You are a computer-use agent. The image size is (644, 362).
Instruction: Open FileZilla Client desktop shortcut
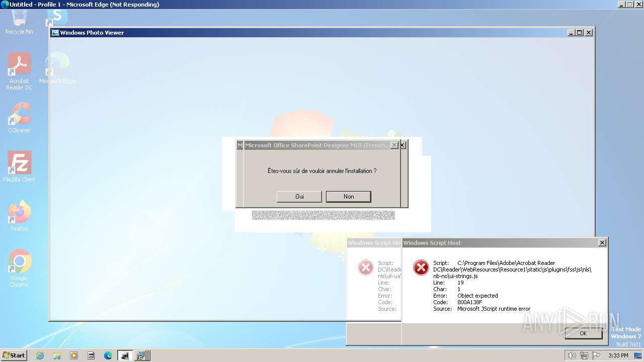19,167
